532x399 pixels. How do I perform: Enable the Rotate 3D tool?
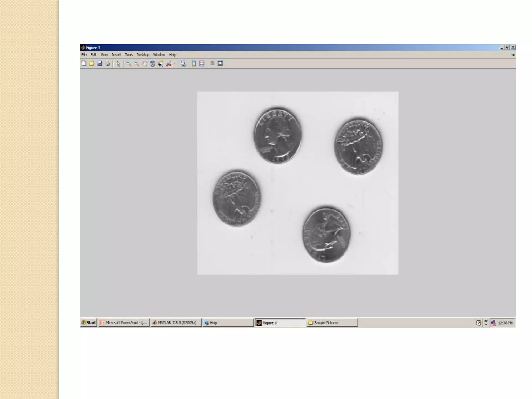[153, 63]
